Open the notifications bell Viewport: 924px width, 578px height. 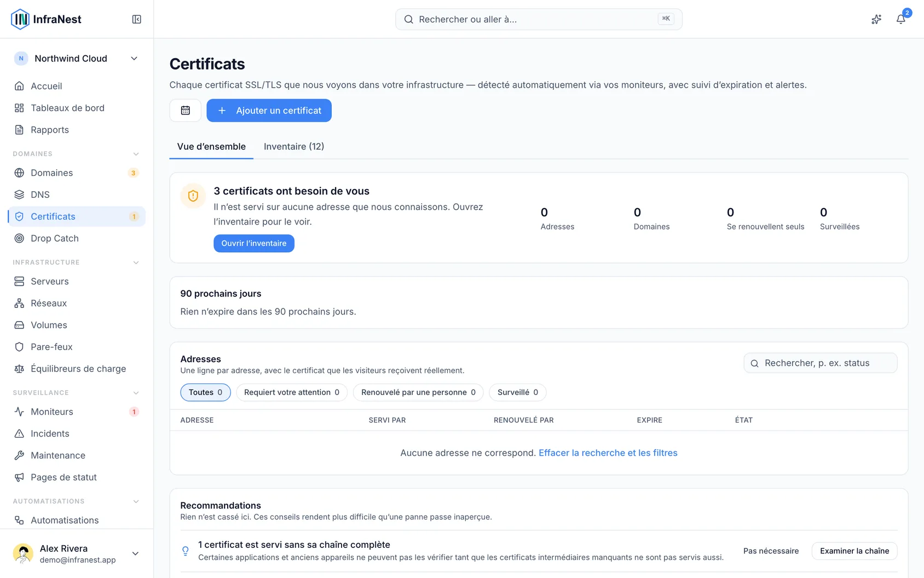pos(900,19)
